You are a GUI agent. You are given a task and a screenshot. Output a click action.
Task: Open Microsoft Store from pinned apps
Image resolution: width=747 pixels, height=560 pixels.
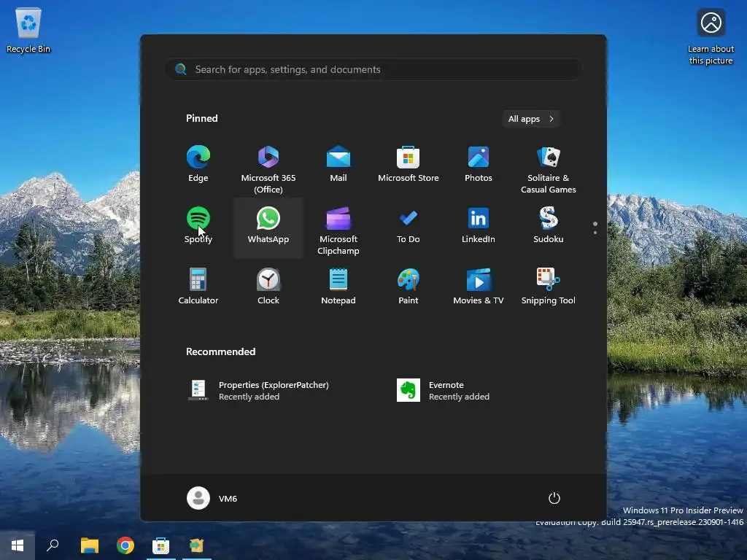tap(409, 164)
